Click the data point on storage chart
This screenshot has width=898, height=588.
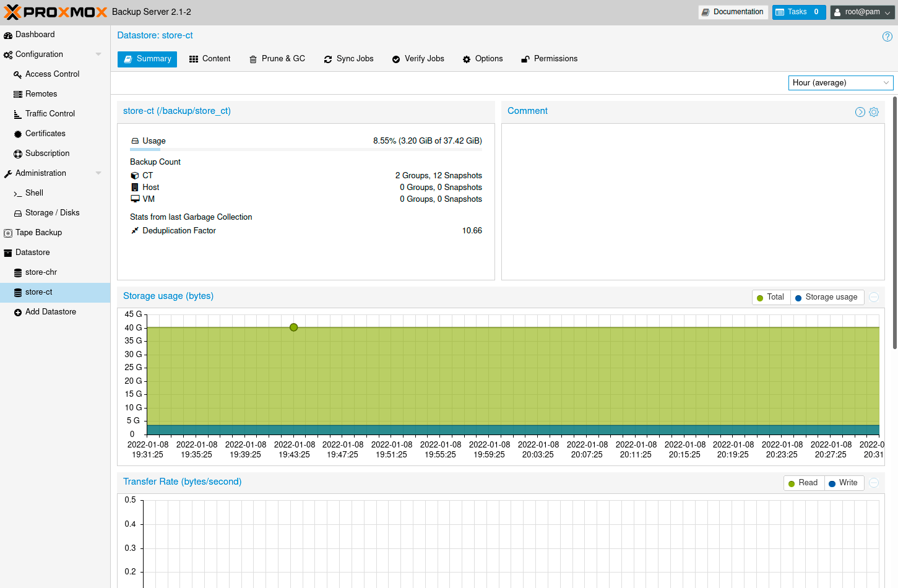click(x=294, y=327)
